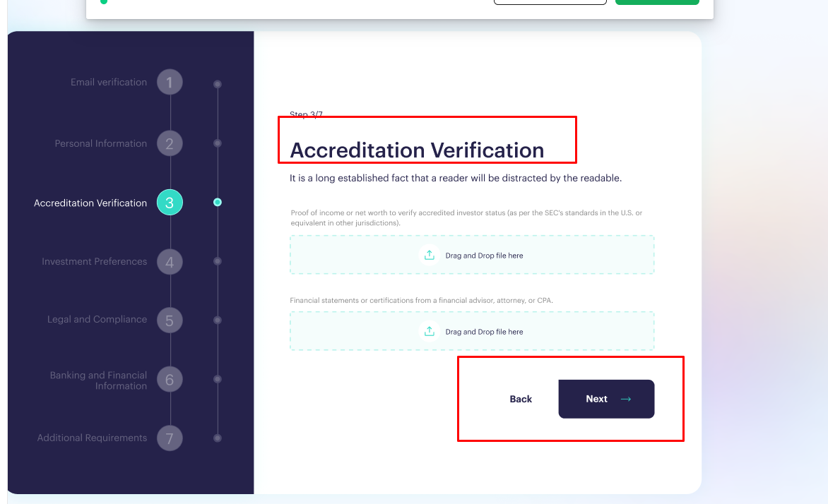The image size is (828, 504).
Task: Open the Personal Information step label
Action: 101,143
